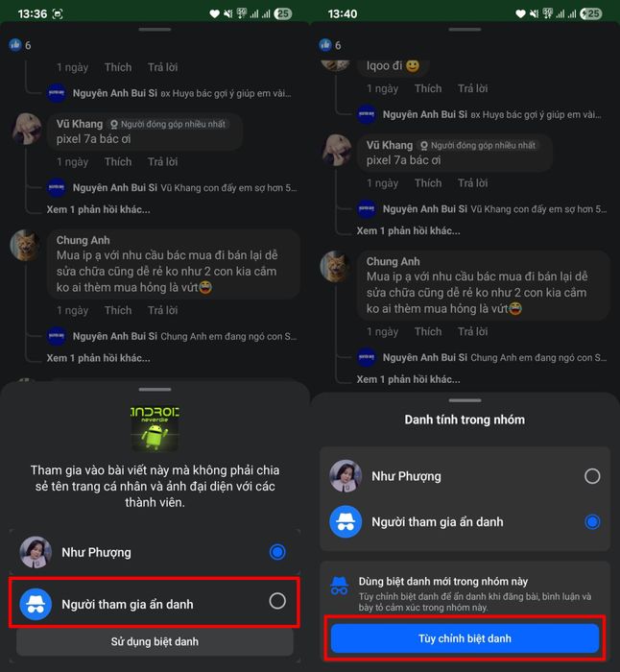Open Chung Anh's cat avatar on left screen
620x672 pixels.
25,245
